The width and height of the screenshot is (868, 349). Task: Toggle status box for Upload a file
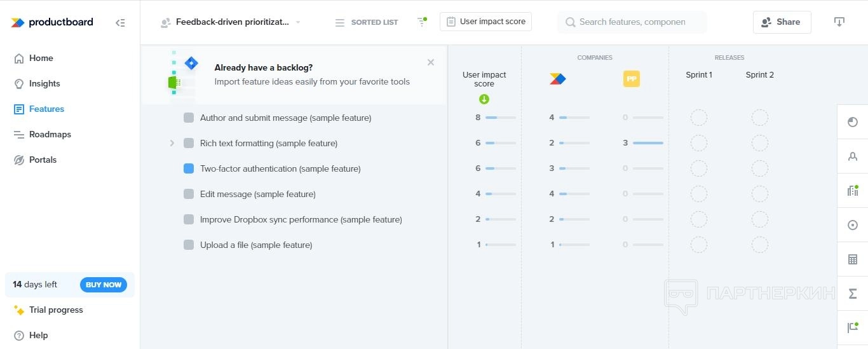pyautogui.click(x=189, y=245)
